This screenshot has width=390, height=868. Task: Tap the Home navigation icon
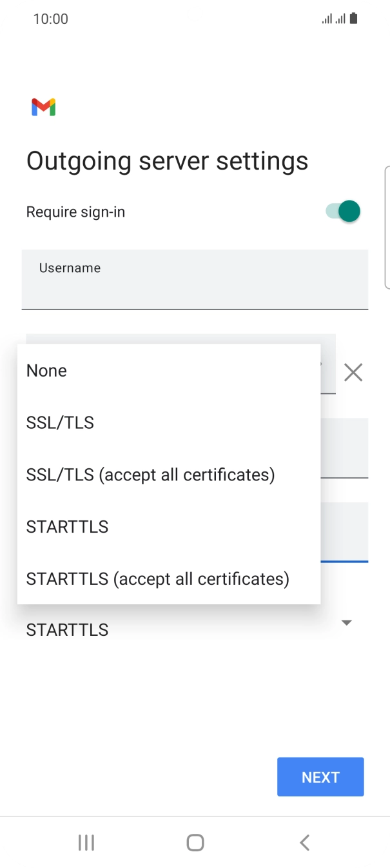click(x=195, y=842)
